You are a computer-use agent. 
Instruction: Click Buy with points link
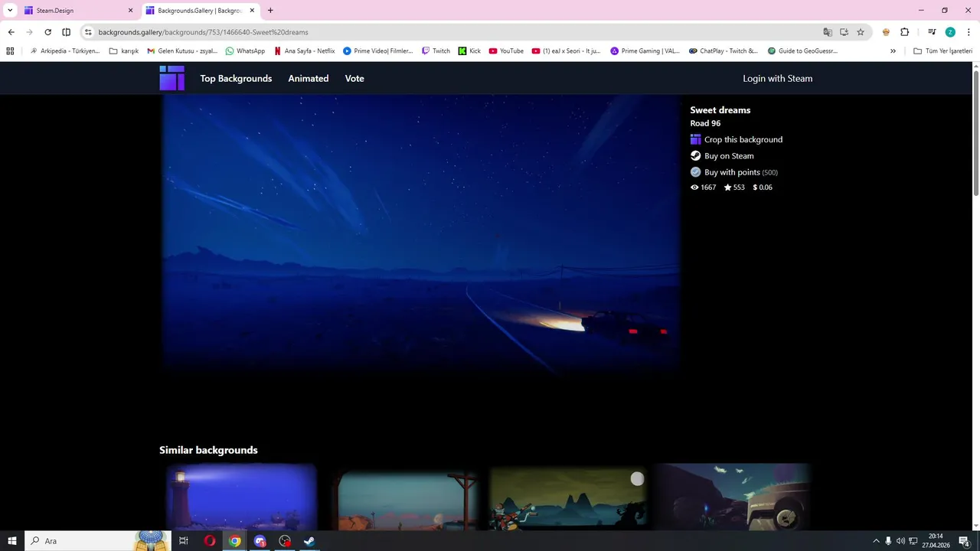(x=740, y=172)
